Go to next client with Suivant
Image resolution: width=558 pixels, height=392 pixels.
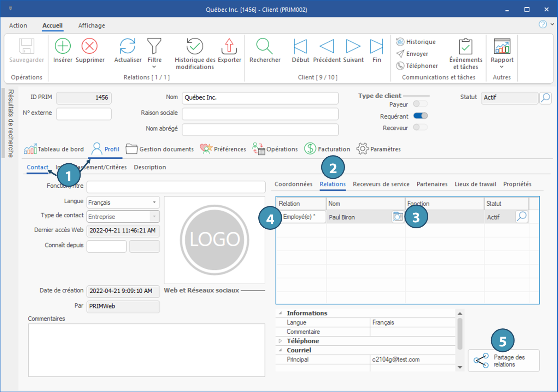[353, 46]
